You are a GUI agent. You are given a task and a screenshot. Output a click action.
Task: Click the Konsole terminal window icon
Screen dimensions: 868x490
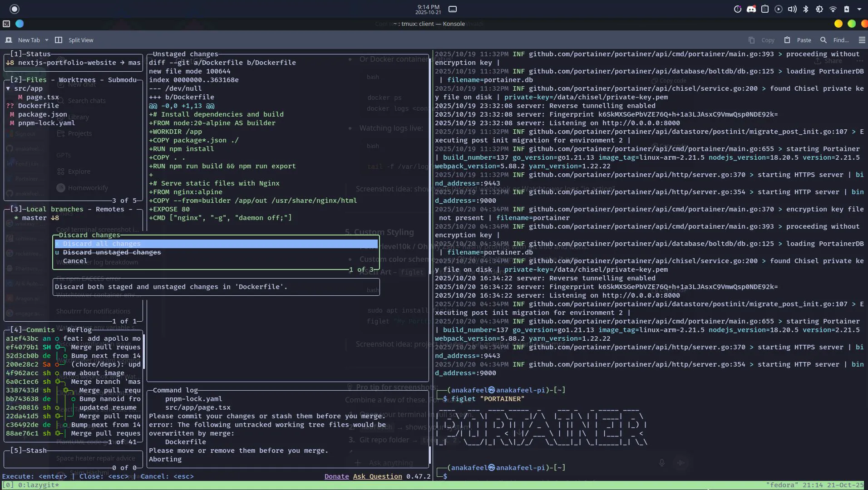tap(6, 24)
